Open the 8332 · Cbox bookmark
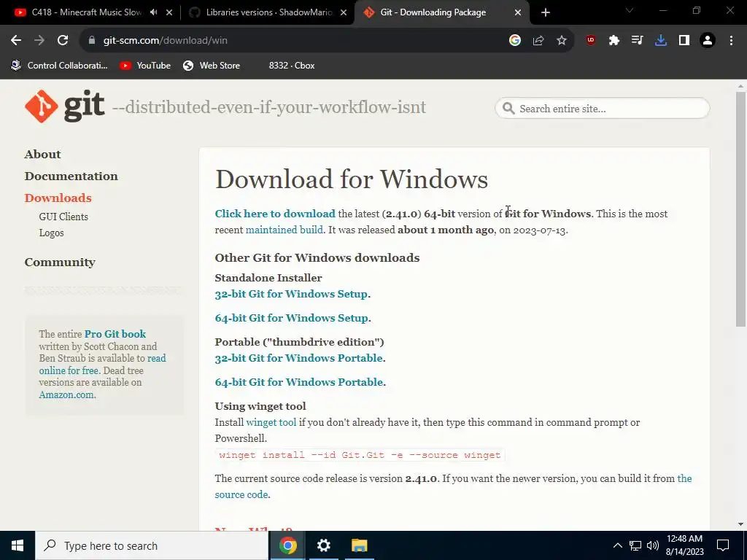 tap(291, 66)
